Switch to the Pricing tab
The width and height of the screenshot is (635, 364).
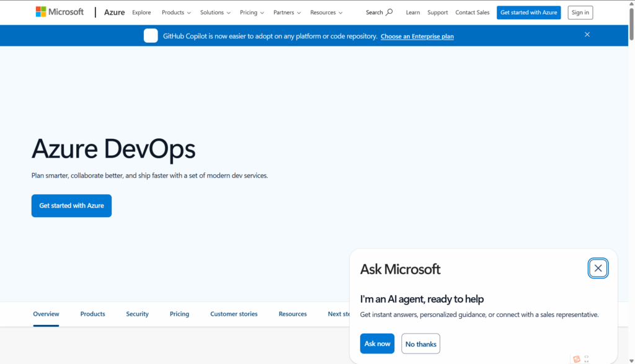[x=179, y=314]
